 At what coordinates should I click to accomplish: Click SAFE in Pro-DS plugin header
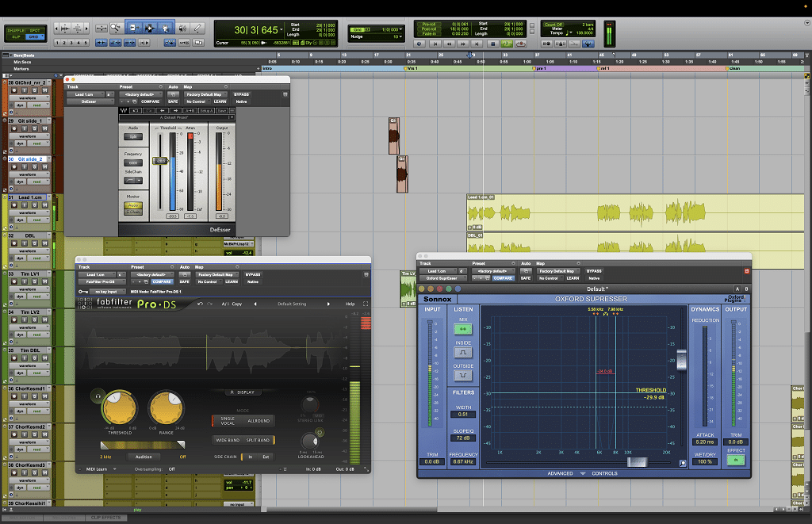pos(184,281)
